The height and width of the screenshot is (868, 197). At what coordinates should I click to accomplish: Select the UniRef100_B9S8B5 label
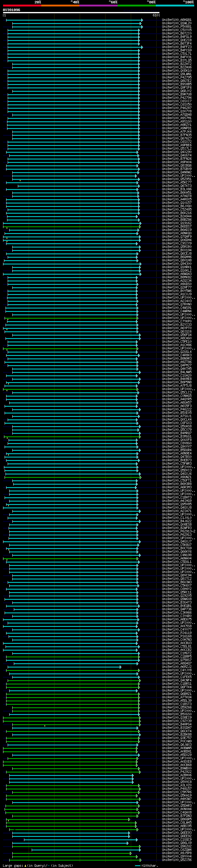pyautogui.click(x=176, y=84)
